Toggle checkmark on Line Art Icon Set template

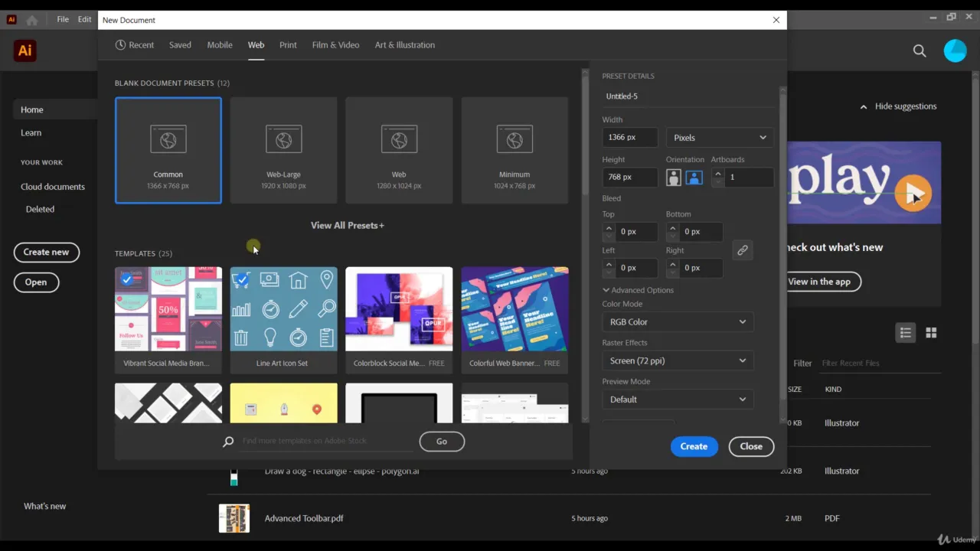(242, 281)
